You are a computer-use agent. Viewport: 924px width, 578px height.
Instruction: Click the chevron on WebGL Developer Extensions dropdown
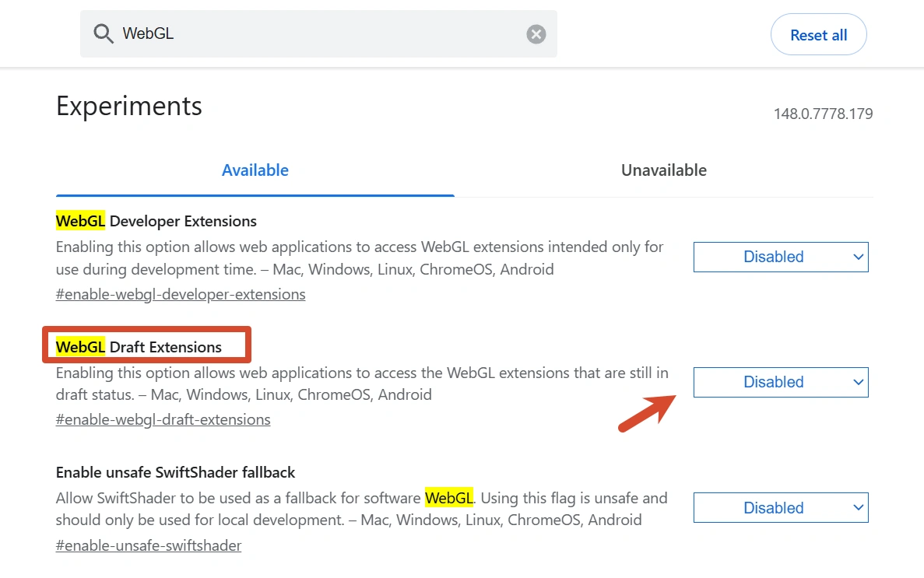pos(858,257)
